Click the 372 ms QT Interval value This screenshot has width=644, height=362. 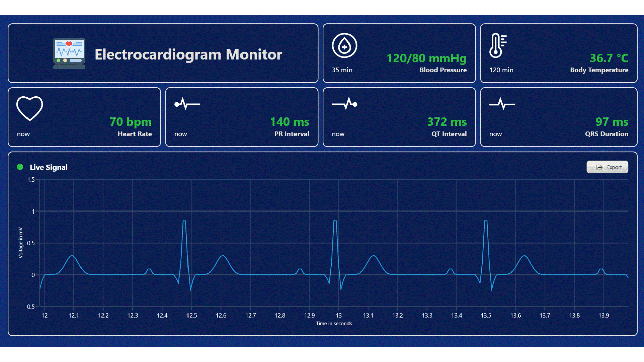447,122
